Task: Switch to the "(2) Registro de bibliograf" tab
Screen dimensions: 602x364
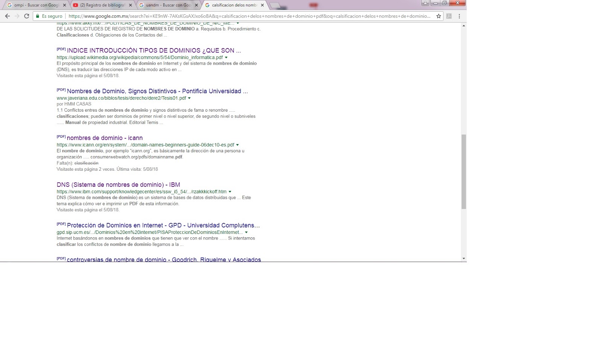Action: [102, 5]
